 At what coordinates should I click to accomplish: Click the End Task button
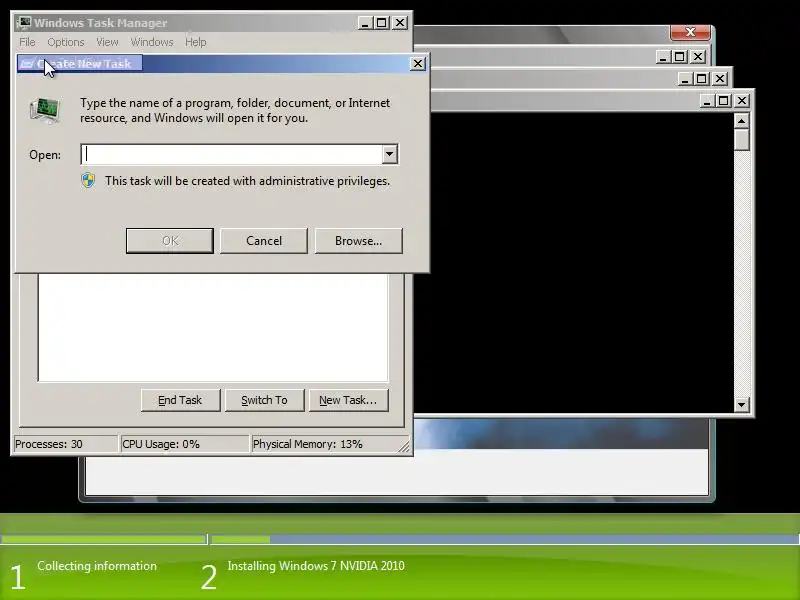click(x=181, y=401)
